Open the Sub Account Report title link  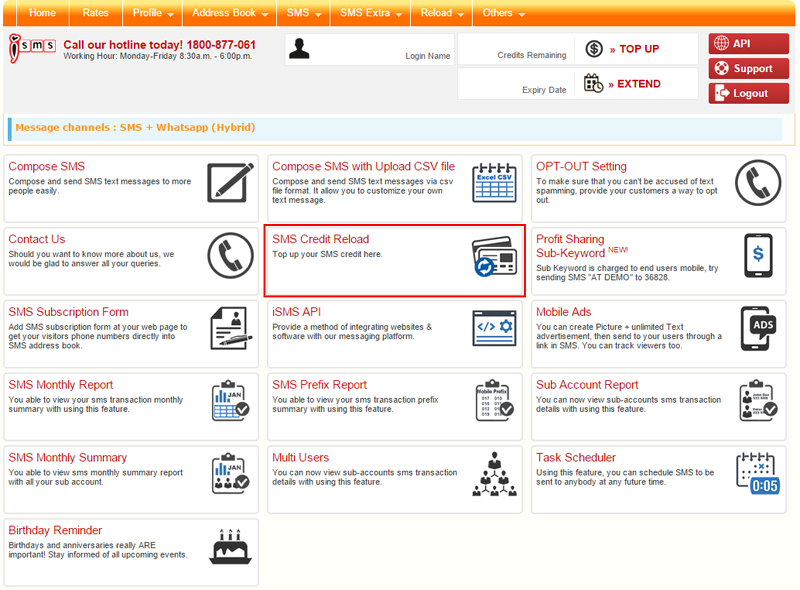tap(587, 385)
